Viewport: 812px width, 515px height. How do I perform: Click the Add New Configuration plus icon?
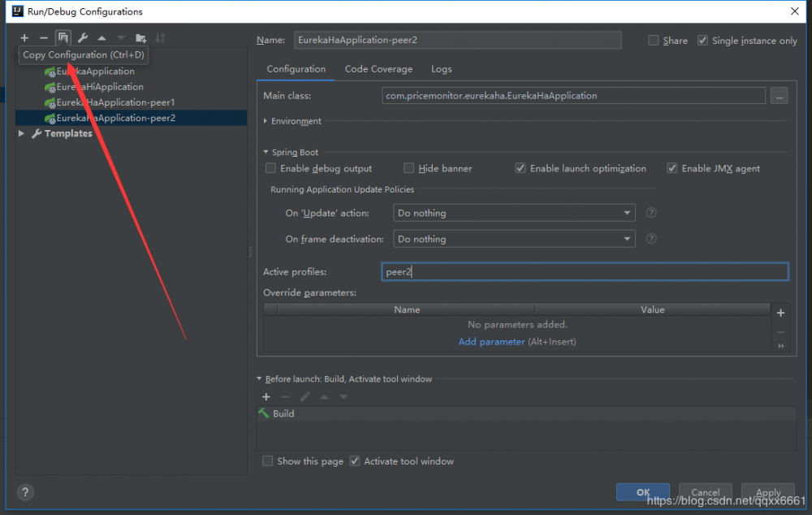tap(24, 38)
